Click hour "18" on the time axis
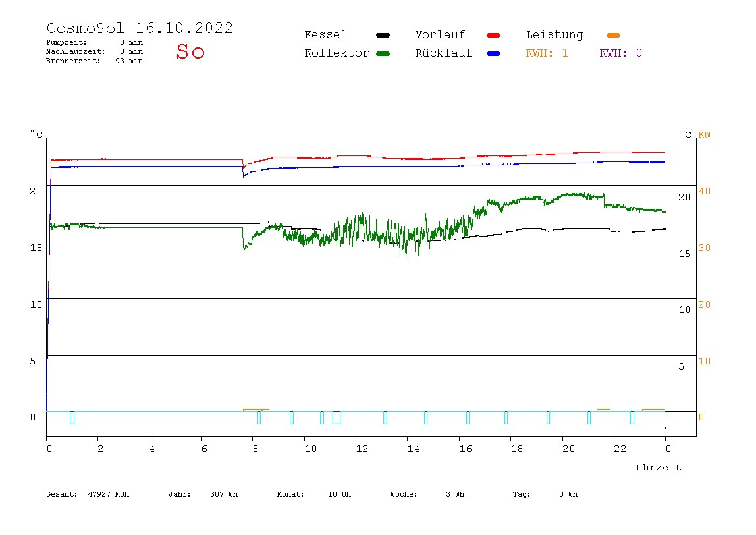The width and height of the screenshot is (756, 535). [x=517, y=449]
